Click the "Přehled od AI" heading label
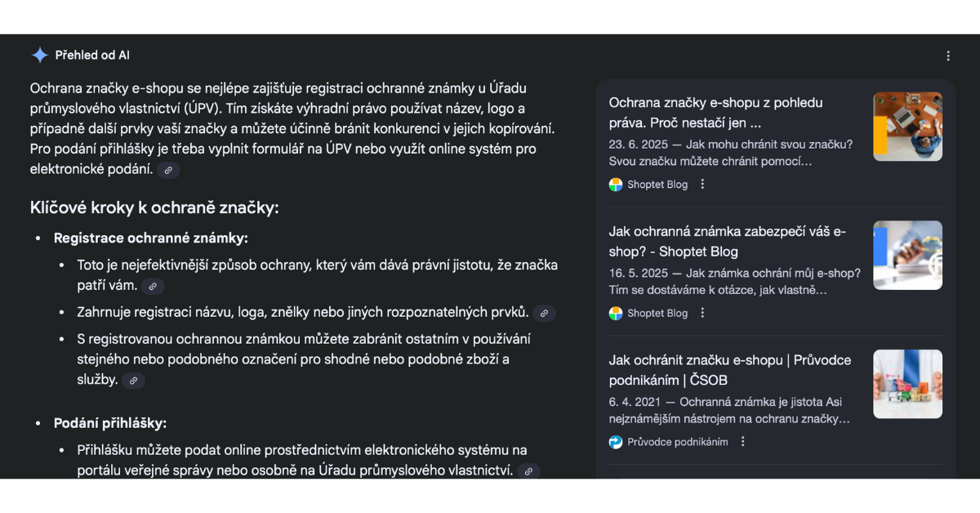Screen dimensions: 980x513 tap(92, 56)
